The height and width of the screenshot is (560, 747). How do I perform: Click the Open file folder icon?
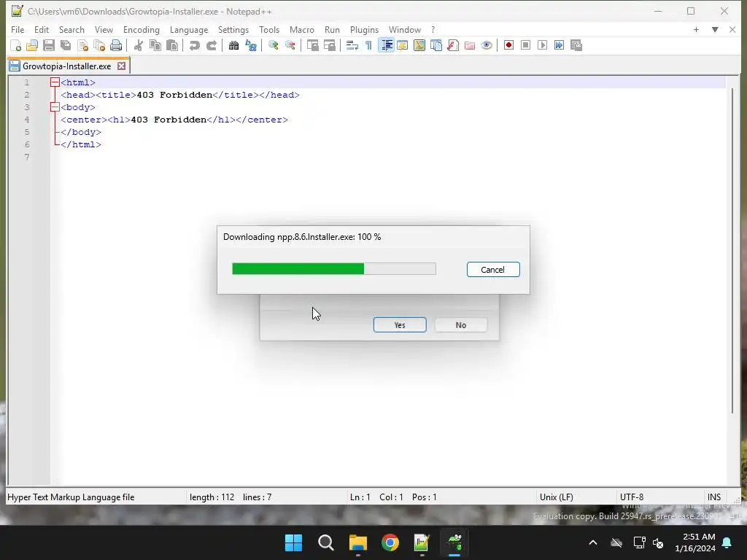(x=32, y=45)
